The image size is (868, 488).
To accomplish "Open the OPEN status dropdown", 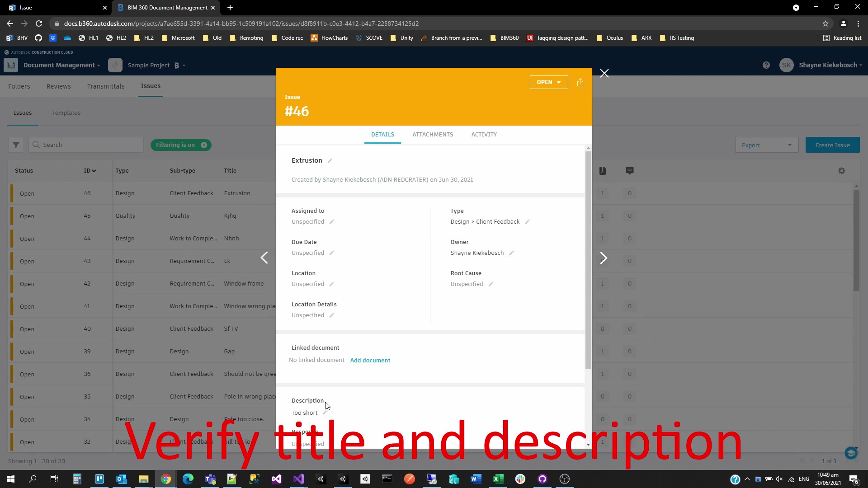I will (x=548, y=82).
